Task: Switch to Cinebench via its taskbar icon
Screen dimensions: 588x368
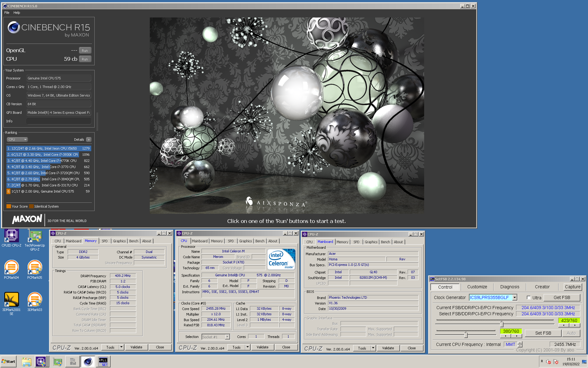Action: (x=88, y=362)
